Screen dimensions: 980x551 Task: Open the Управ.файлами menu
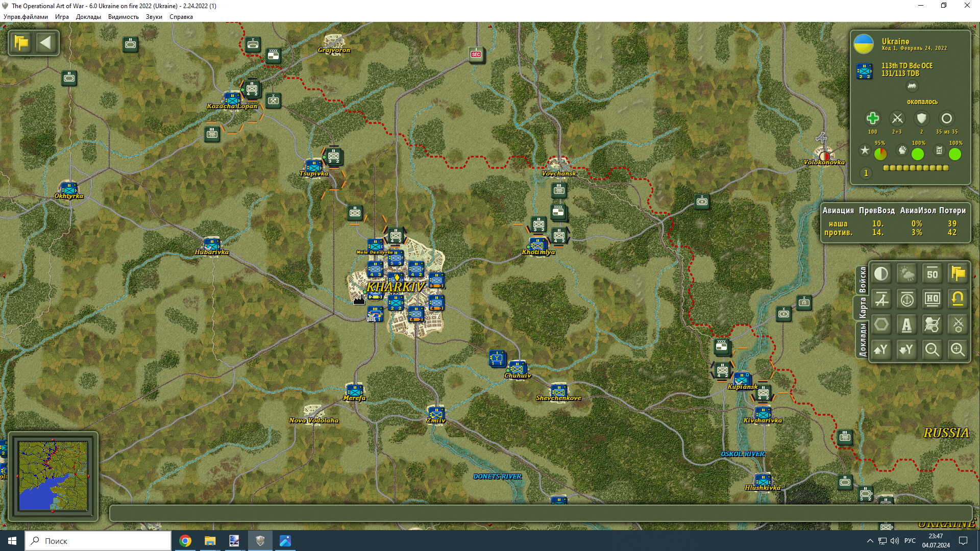26,17
